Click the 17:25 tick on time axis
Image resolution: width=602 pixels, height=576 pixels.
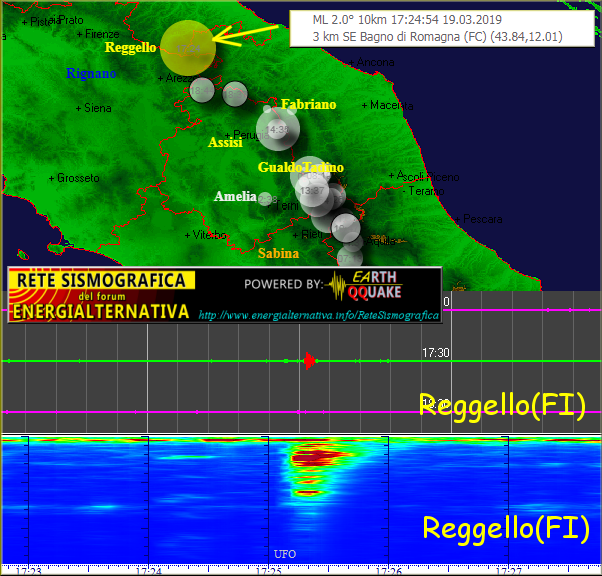[x=269, y=571]
